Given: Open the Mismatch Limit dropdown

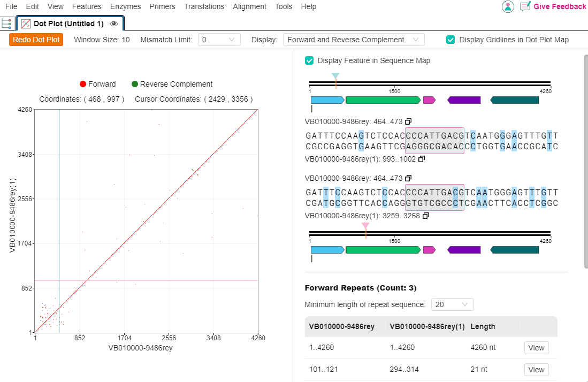Looking at the screenshot, I should tap(219, 40).
